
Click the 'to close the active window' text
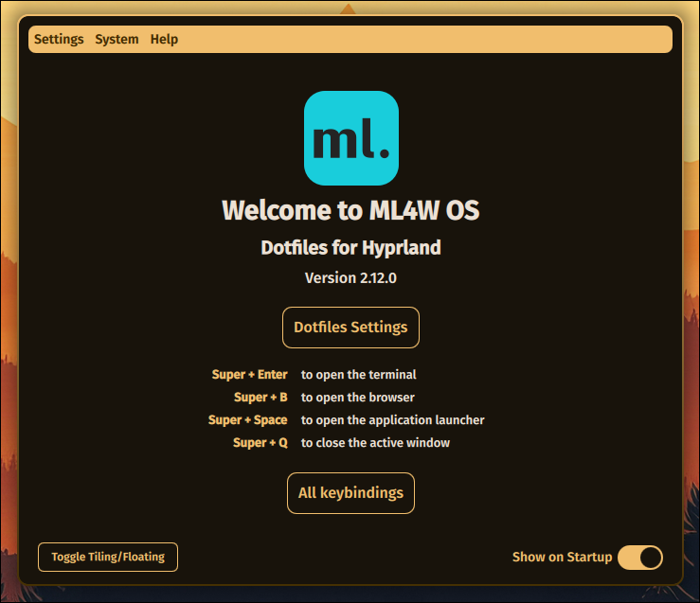[x=375, y=443]
